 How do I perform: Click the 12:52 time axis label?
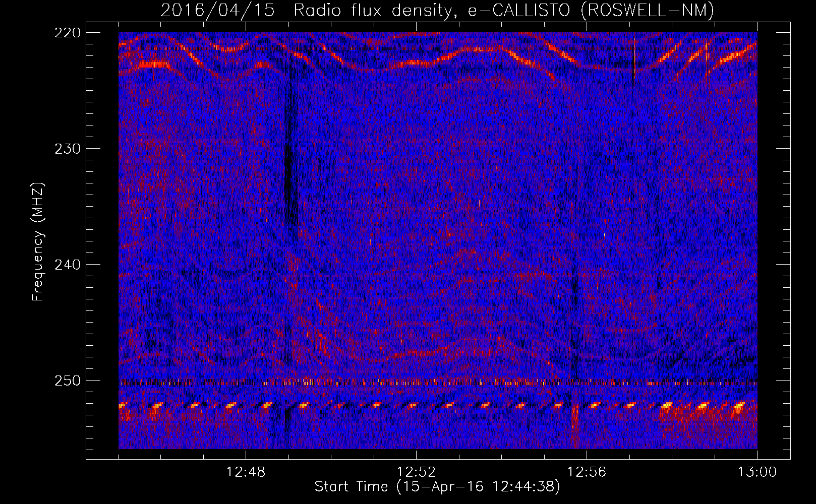click(416, 472)
